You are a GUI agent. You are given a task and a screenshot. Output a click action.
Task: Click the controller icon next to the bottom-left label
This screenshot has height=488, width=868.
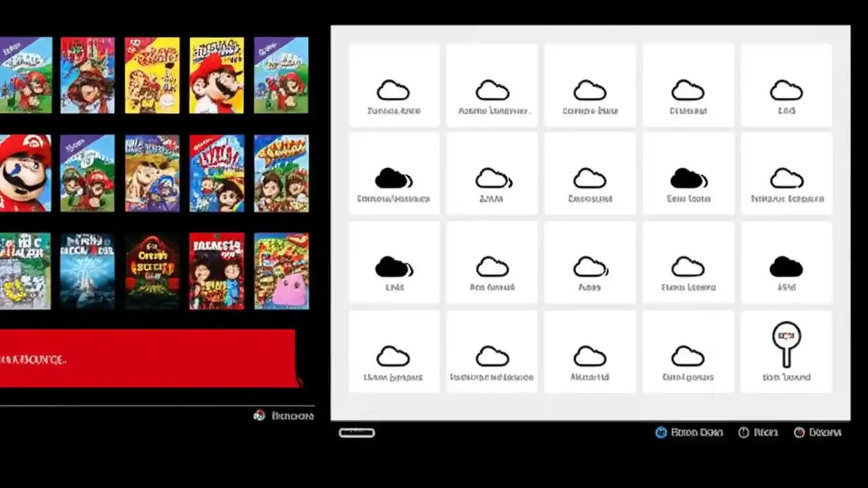(258, 415)
